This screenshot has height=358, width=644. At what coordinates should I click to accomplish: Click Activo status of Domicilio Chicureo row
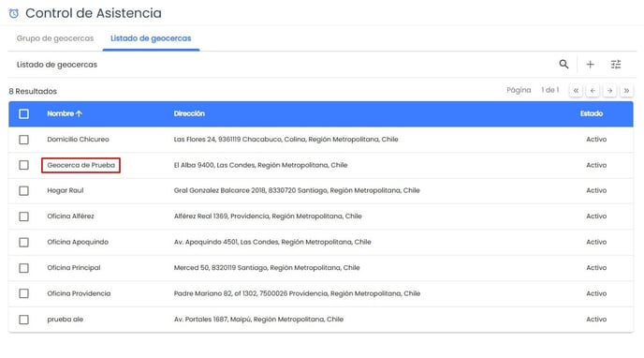tap(596, 140)
